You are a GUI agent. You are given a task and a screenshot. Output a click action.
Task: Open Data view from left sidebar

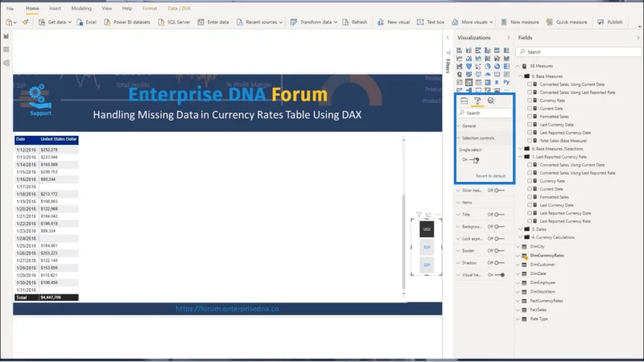coord(6,50)
